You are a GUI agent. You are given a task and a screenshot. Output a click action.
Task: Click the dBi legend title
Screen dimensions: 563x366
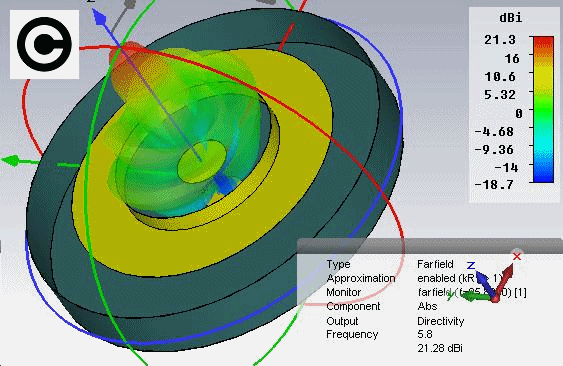[x=510, y=18]
